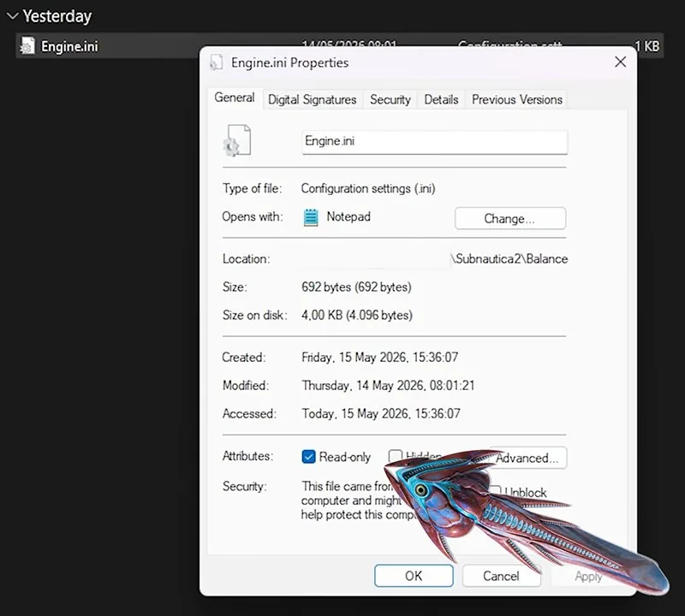Click the 1 KB size cell
Viewport: 685px width, 616px height.
[647, 46]
